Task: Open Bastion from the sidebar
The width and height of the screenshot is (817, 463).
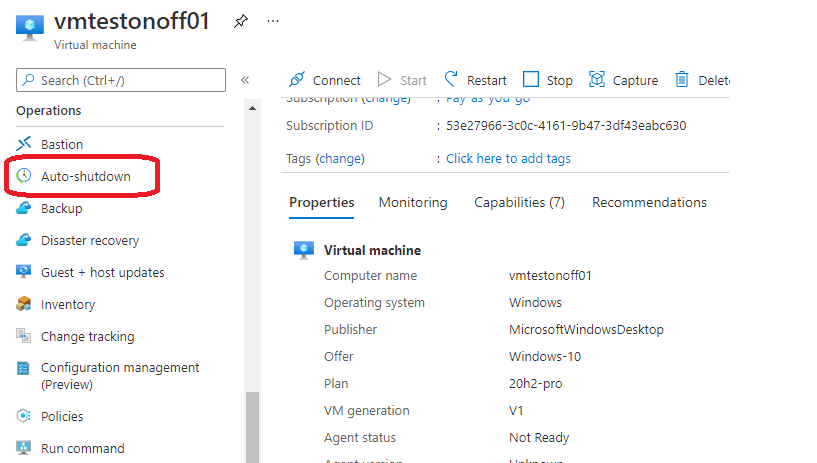Action: (x=62, y=144)
